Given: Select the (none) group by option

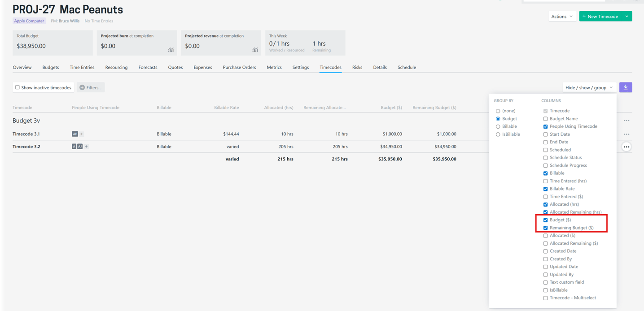Looking at the screenshot, I should pyautogui.click(x=498, y=111).
